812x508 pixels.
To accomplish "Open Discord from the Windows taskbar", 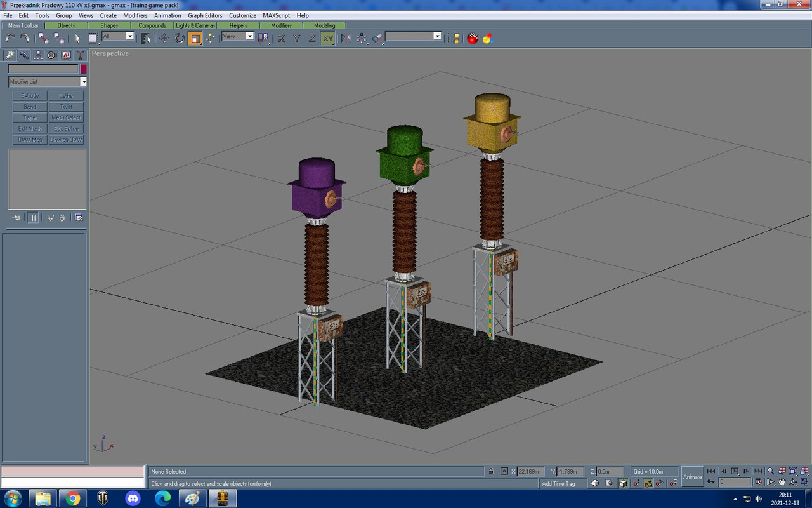I will (133, 498).
